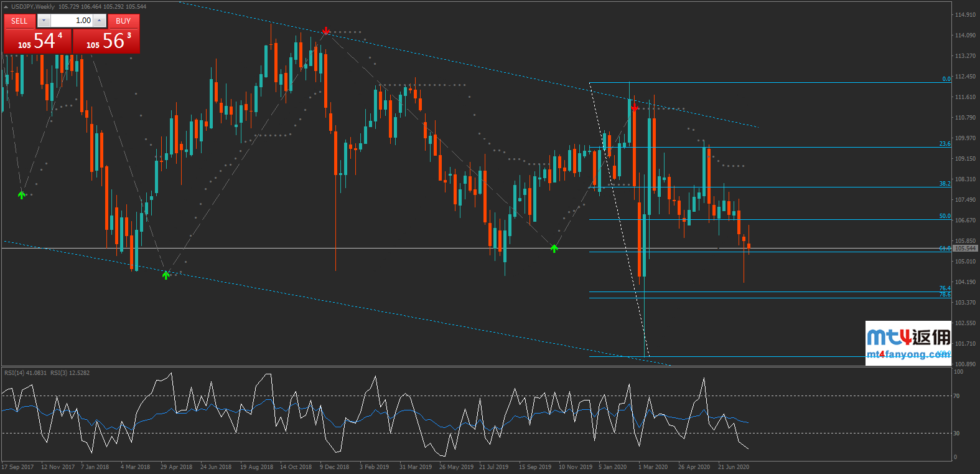Select red down arrow near March 2020
This screenshot has height=474, width=980.
(x=634, y=107)
